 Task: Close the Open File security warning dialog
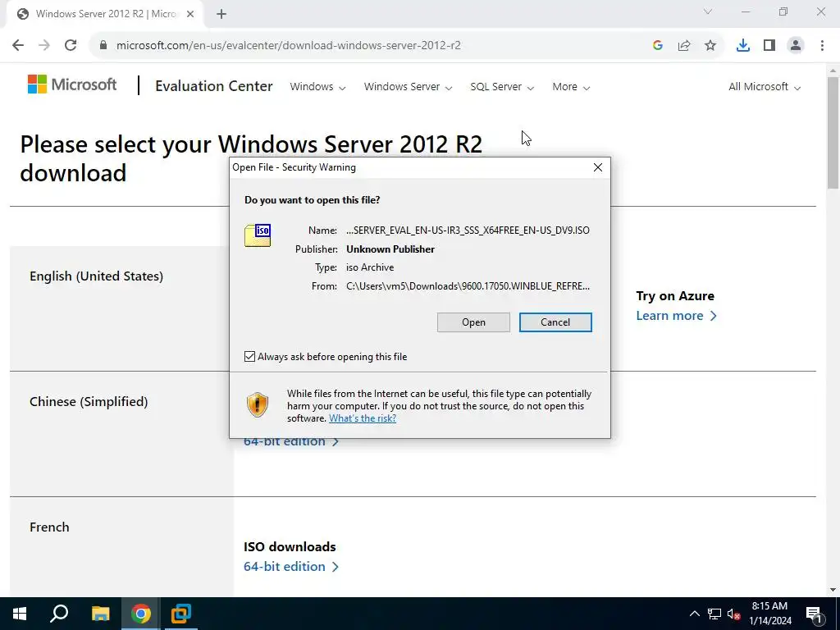pyautogui.click(x=598, y=167)
